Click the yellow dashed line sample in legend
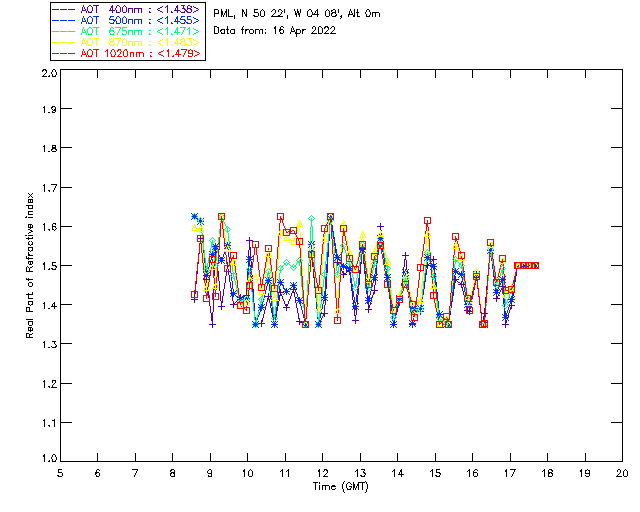This screenshot has height=512, width=640. point(64,42)
